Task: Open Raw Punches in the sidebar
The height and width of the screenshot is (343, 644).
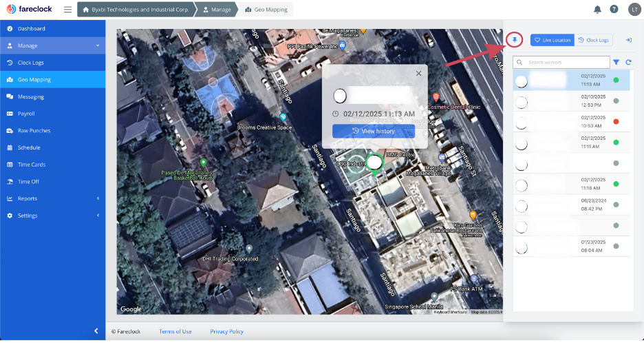Action: [x=52, y=130]
